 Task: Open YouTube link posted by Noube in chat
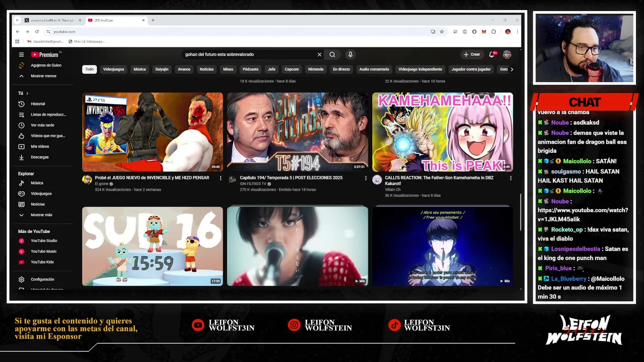583,215
